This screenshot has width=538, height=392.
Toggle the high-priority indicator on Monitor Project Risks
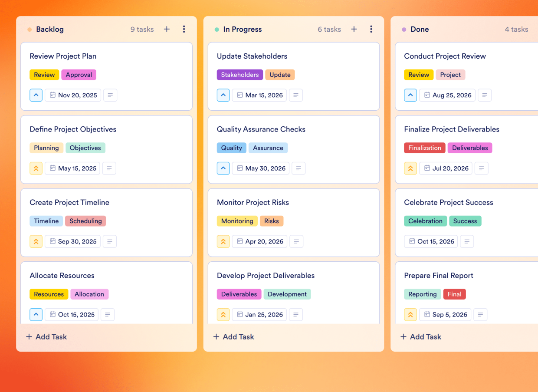click(223, 241)
